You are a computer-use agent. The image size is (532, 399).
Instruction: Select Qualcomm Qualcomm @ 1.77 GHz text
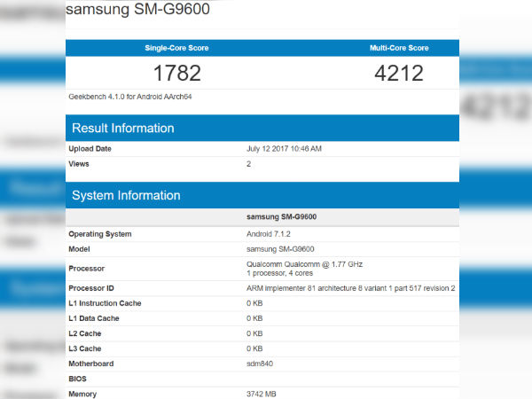[x=304, y=264]
